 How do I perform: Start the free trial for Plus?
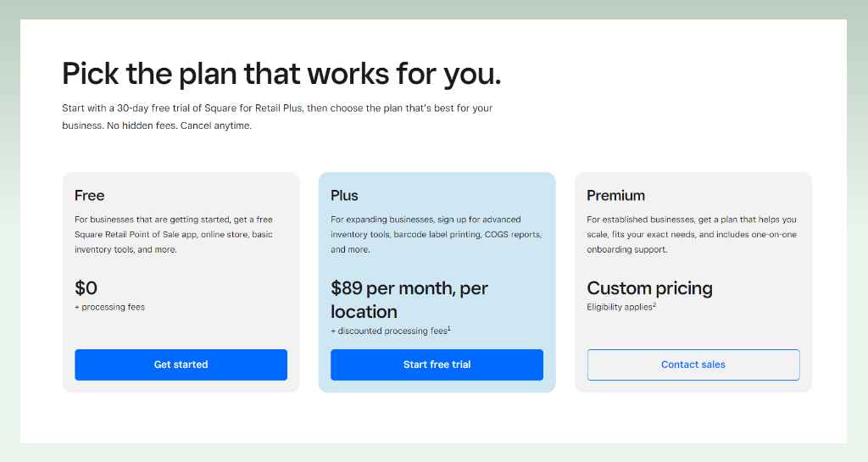click(437, 365)
